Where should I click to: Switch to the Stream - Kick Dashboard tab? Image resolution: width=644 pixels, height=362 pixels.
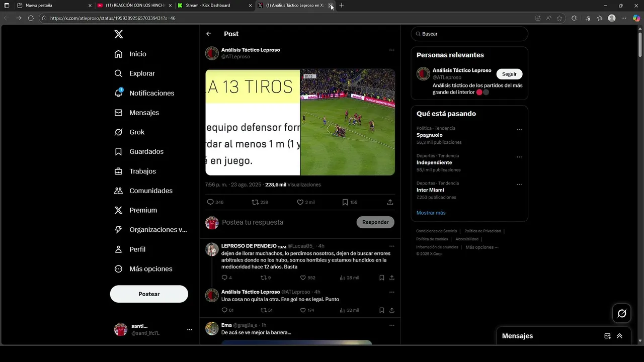215,6
